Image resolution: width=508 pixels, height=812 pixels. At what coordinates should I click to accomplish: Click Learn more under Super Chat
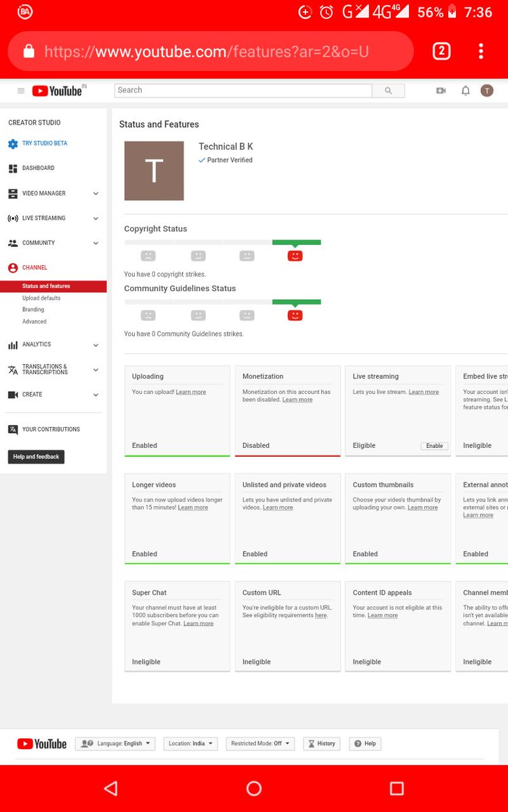198,623
